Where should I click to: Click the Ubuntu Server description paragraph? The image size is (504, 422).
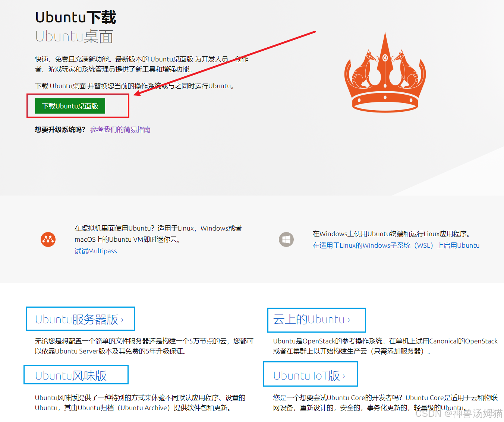[144, 346]
